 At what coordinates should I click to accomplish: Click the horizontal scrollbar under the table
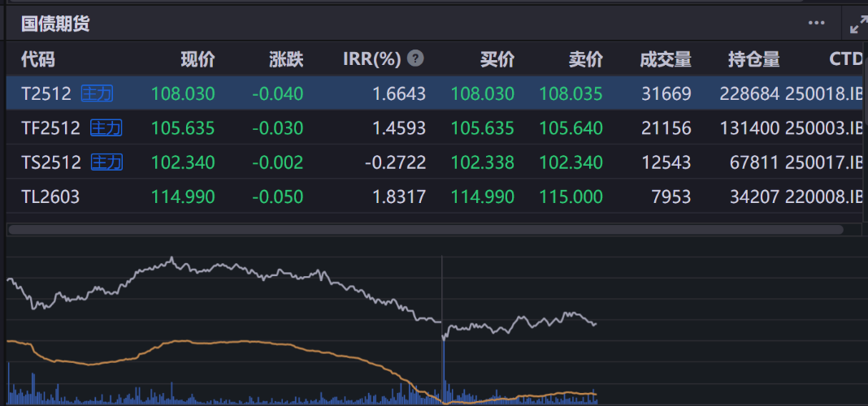[x=426, y=230]
